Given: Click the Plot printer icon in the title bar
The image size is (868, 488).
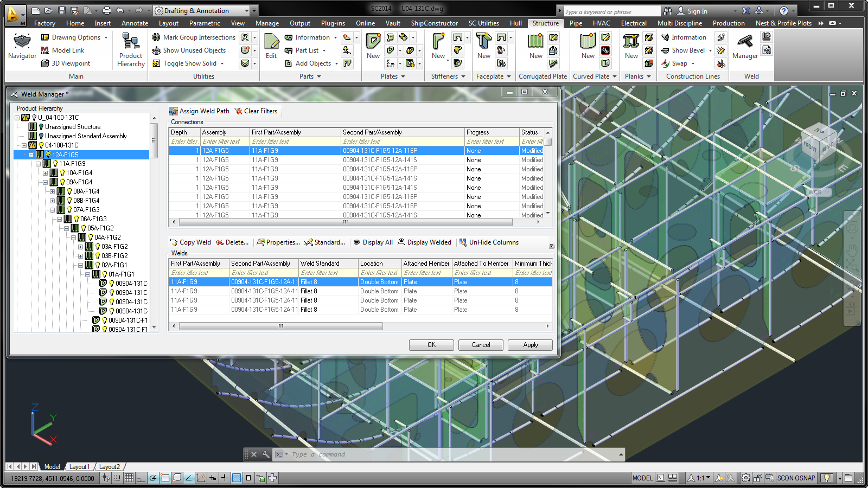Looking at the screenshot, I should pyautogui.click(x=107, y=10).
